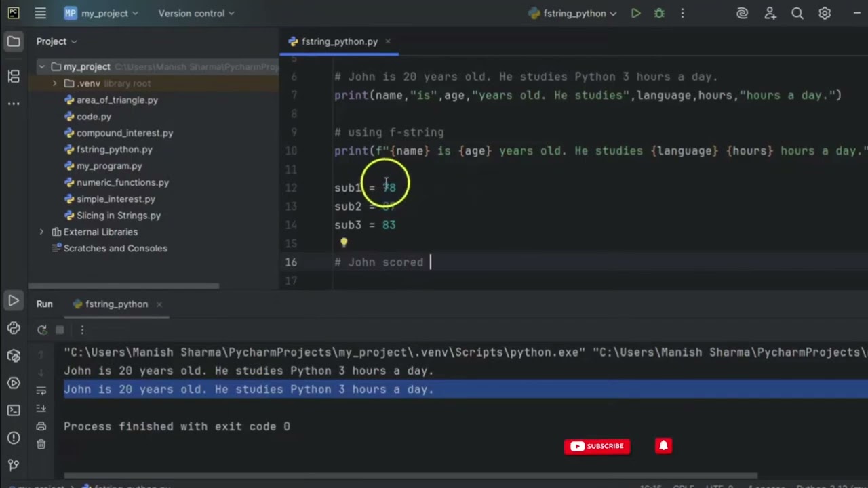
Task: Open the Problems tool window
Action: click(x=14, y=438)
